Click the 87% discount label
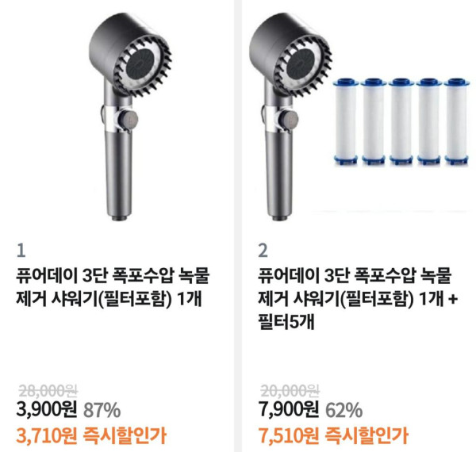 click(x=102, y=410)
